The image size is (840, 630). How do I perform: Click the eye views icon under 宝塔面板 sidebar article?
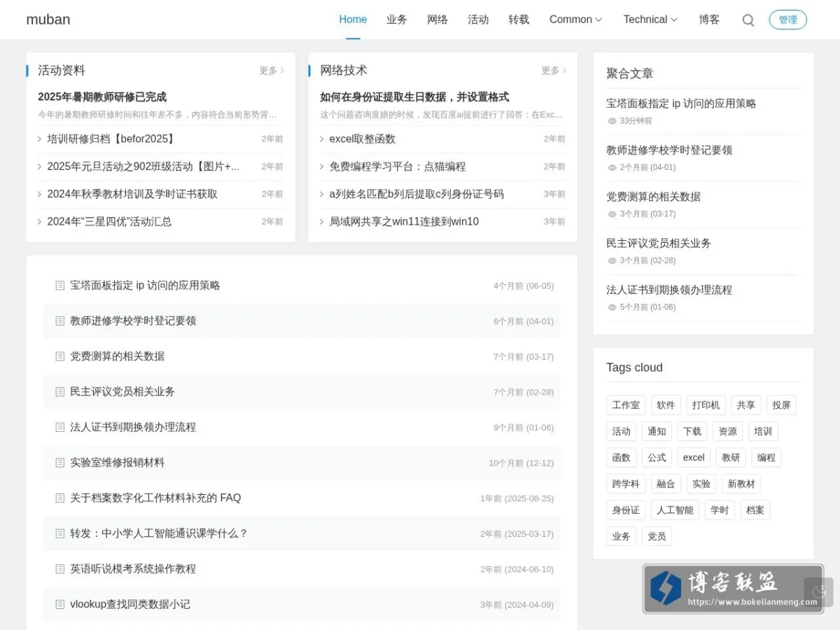(x=612, y=121)
